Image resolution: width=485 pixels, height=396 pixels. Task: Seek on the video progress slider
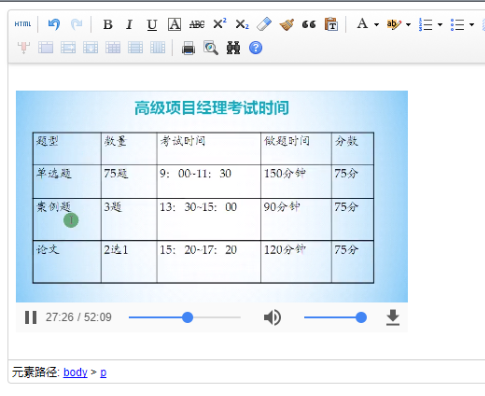(184, 317)
